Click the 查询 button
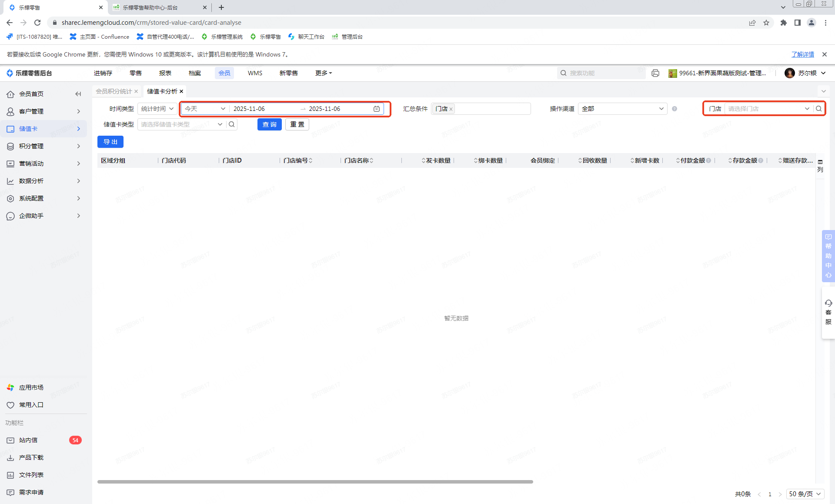The image size is (835, 504). pyautogui.click(x=269, y=124)
